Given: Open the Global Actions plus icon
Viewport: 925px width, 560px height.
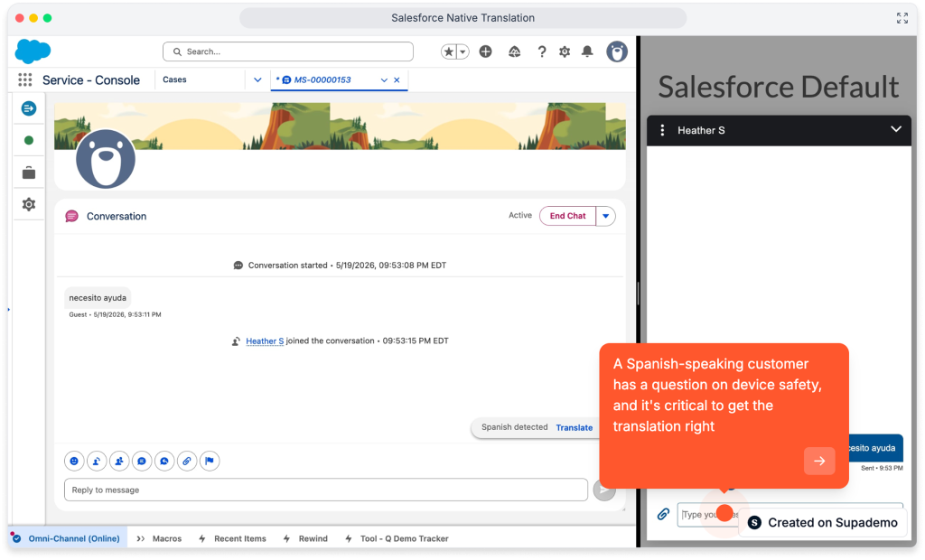Looking at the screenshot, I should 485,51.
